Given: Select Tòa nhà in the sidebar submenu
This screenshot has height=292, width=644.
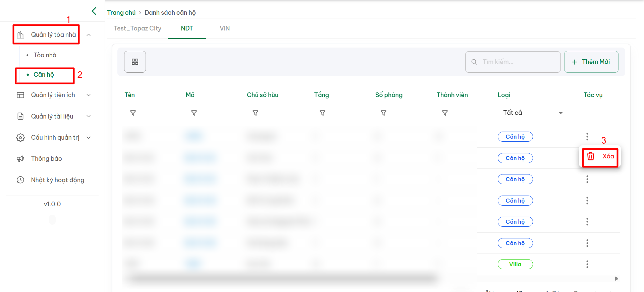Looking at the screenshot, I should (45, 55).
